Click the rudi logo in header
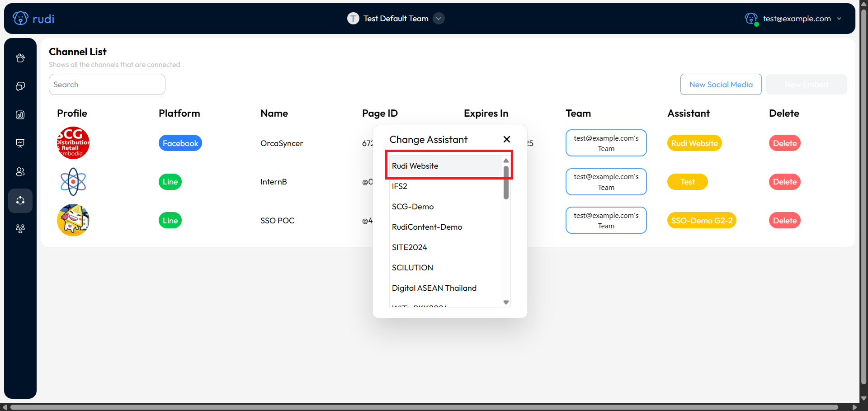The width and height of the screenshot is (868, 411). [x=33, y=19]
